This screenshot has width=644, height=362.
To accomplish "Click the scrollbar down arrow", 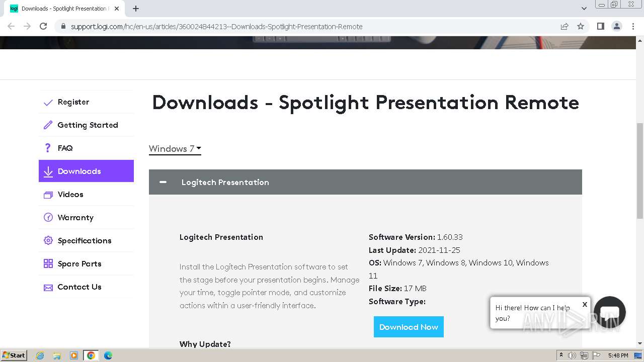I will [640, 343].
